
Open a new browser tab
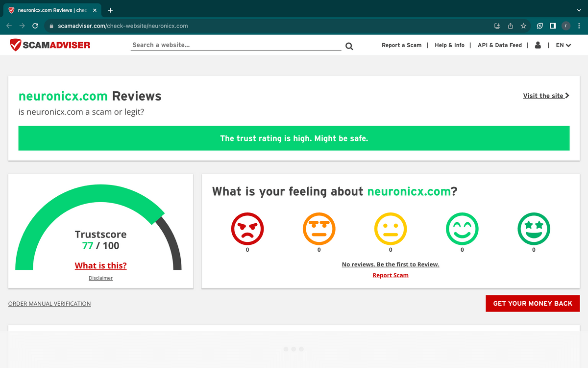tap(110, 10)
